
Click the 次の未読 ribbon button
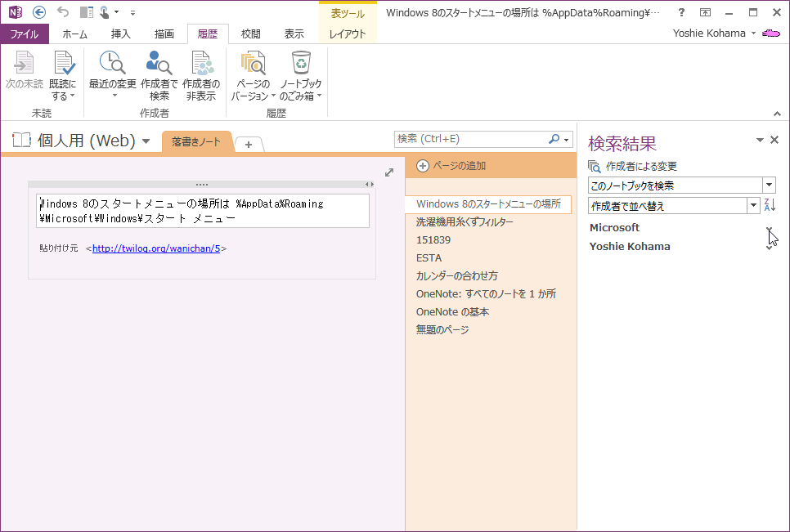(x=25, y=70)
